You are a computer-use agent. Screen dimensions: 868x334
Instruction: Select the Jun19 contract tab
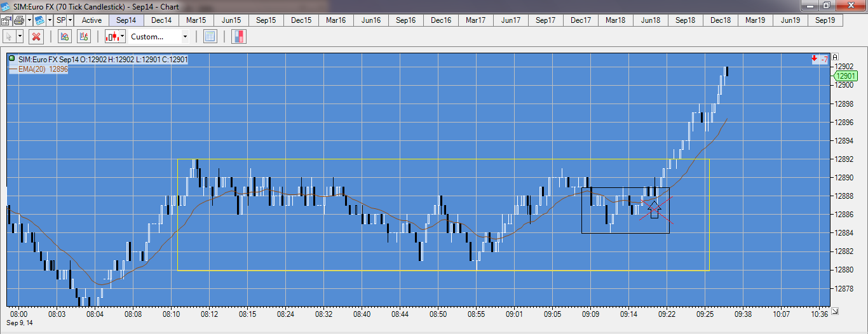pyautogui.click(x=790, y=20)
